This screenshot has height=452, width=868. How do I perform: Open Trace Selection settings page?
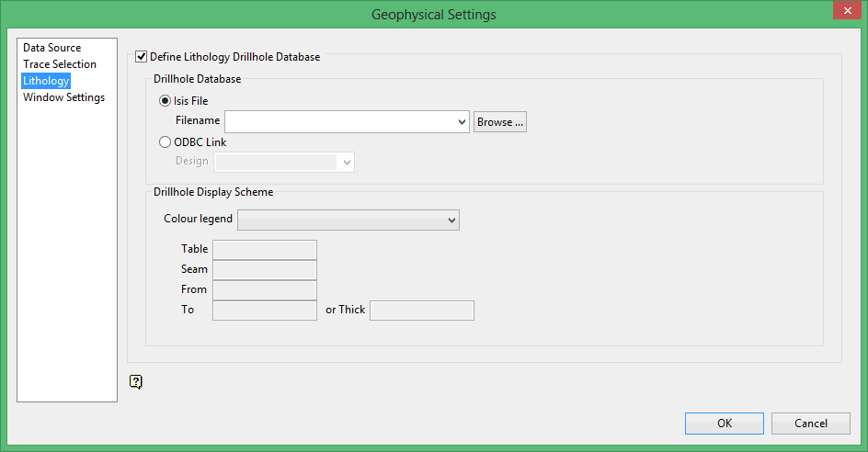[x=60, y=64]
